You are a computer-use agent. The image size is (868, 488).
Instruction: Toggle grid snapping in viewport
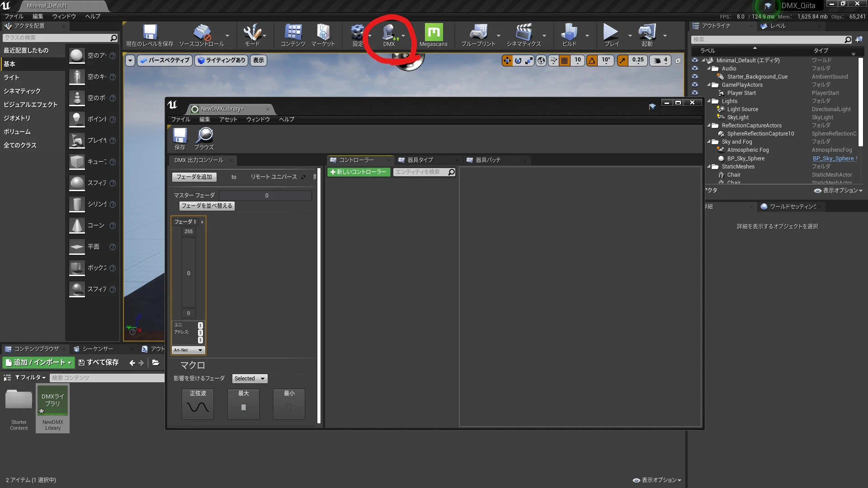tap(565, 61)
